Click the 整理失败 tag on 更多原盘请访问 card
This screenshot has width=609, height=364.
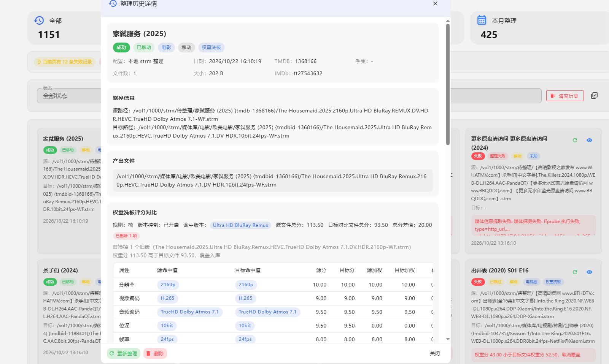pos(498,156)
